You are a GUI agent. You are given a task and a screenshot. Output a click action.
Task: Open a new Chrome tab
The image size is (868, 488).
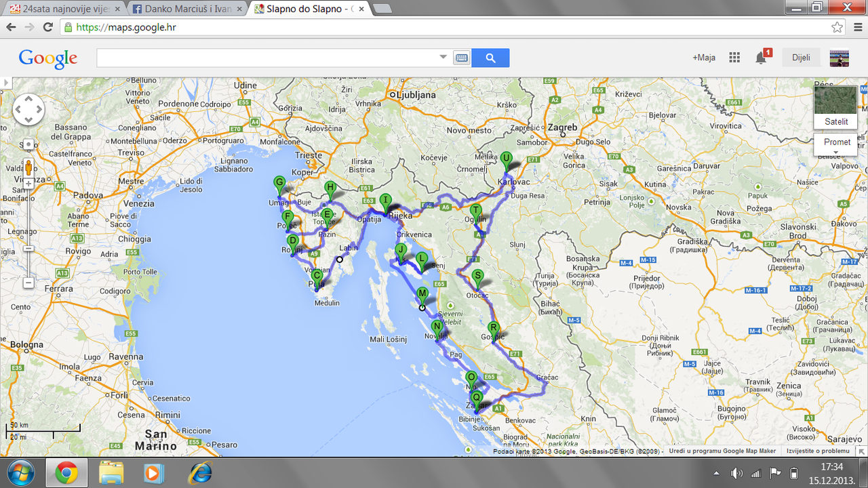[382, 9]
